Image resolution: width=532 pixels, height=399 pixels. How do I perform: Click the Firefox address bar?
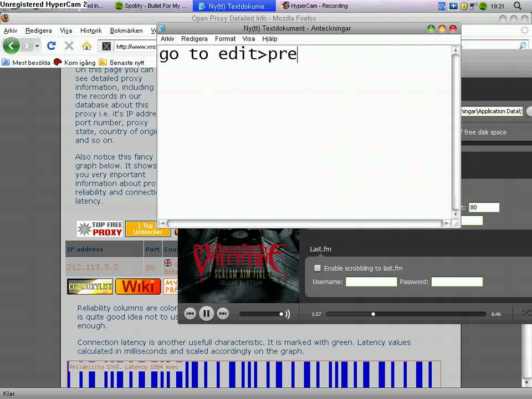135,47
